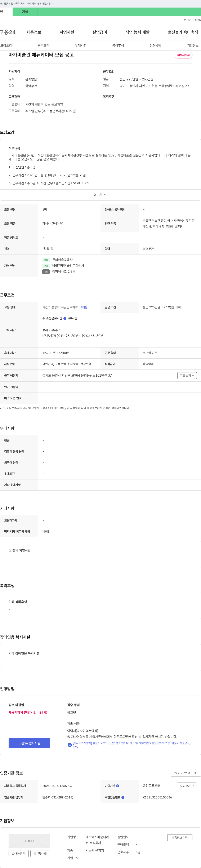The image size is (201, 868).
Task: Click the 채용시까지 status badge
Action: tap(183, 55)
